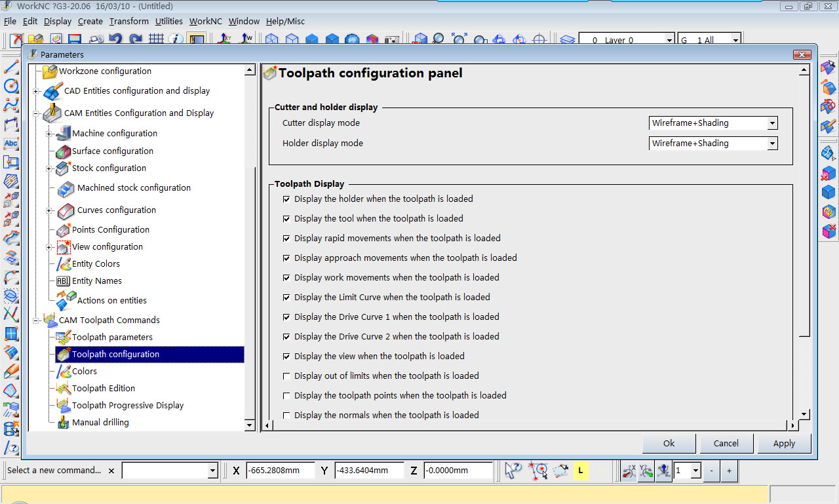Toggle Display rapid movements checkbox
The height and width of the screenshot is (504, 839).
[286, 238]
